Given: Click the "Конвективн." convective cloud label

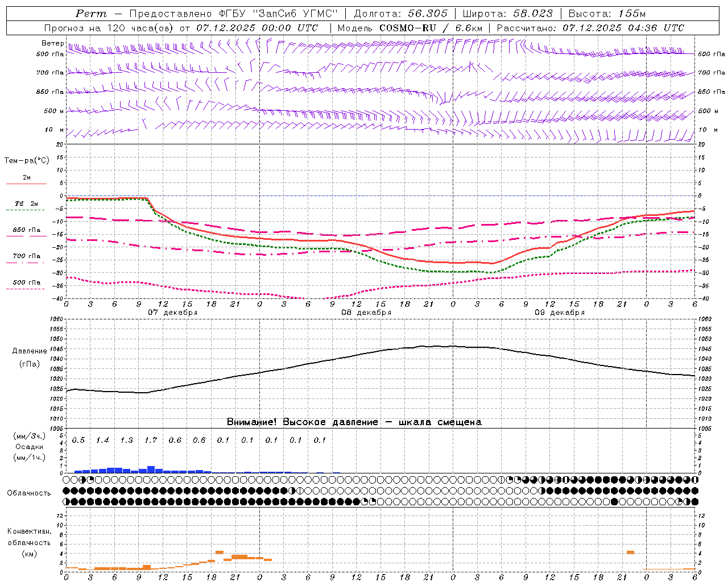Looking at the screenshot, I should click(x=29, y=531).
